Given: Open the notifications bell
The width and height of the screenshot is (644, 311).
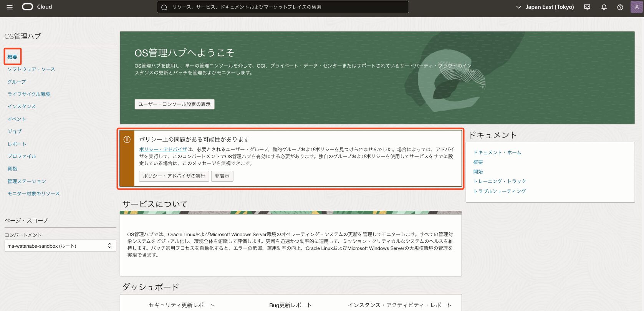Looking at the screenshot, I should point(604,7).
